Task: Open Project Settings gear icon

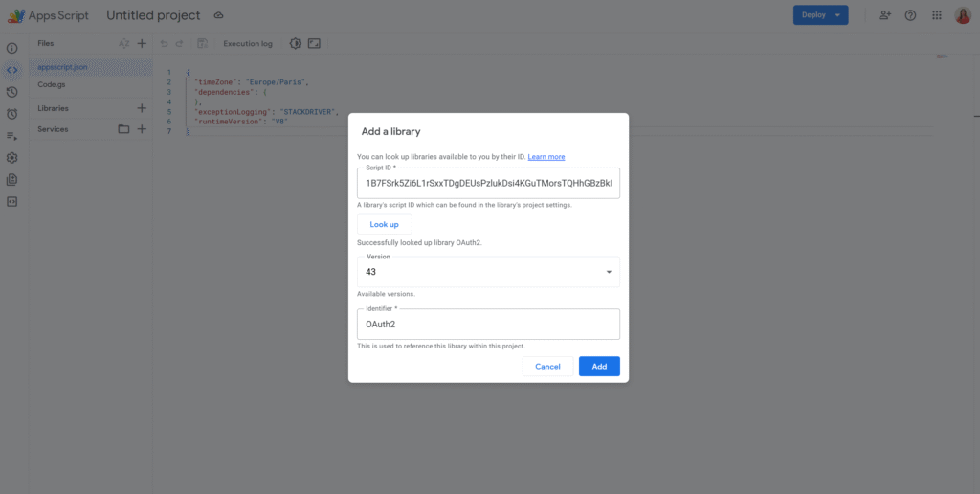Action: tap(11, 158)
